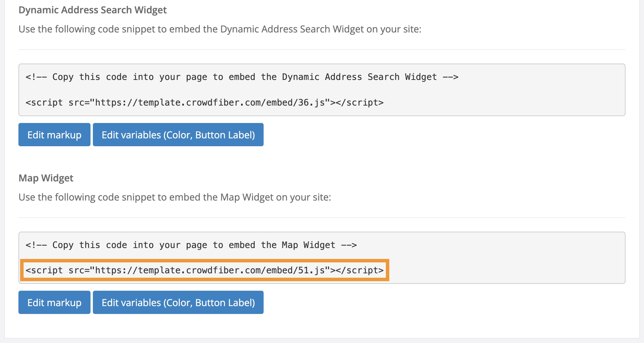Select the Dynamic Address Search Widget heading
644x343 pixels.
click(x=93, y=10)
